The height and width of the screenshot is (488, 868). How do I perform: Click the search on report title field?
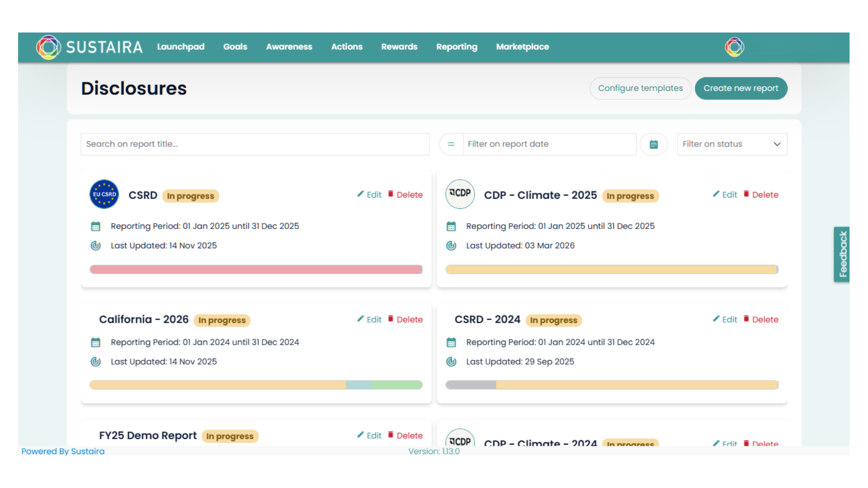[255, 144]
